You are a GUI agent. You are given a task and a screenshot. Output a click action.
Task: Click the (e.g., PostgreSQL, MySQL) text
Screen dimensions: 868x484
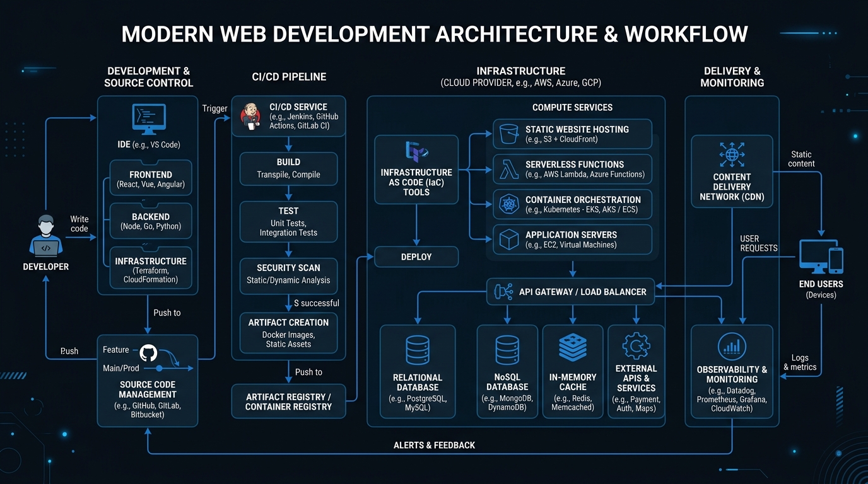click(418, 403)
